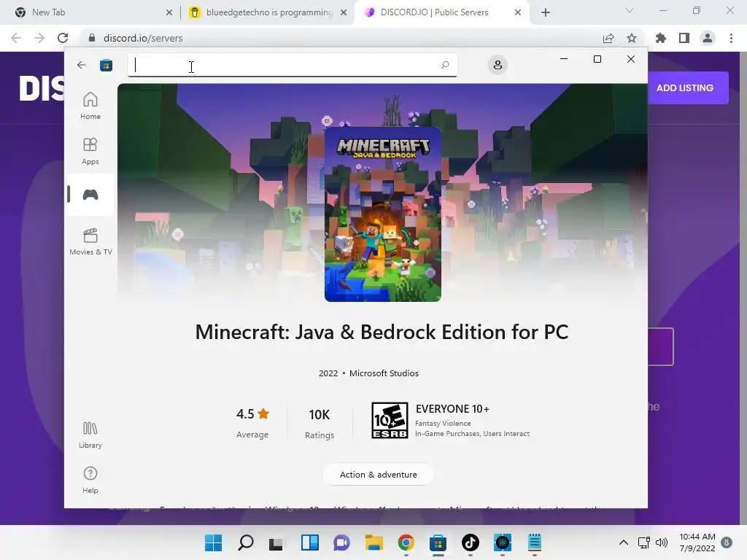Bookmark this page with star icon
747x560 pixels.
point(632,38)
